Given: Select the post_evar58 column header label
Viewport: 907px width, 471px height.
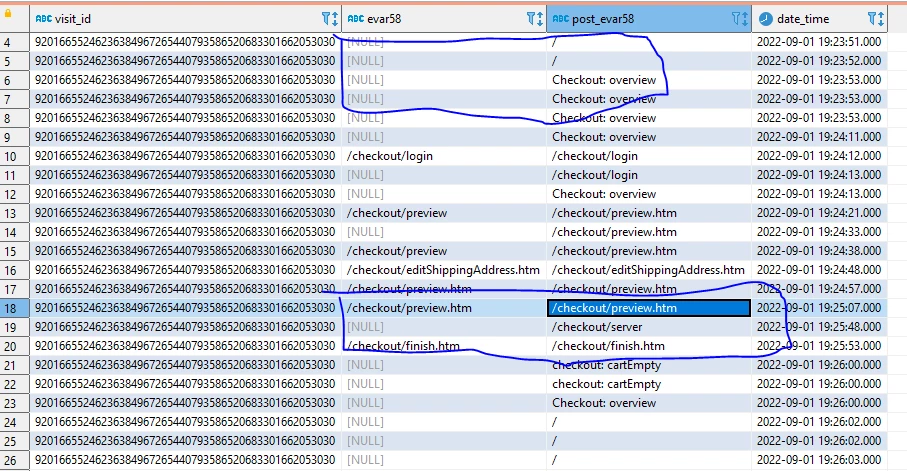Looking at the screenshot, I should coord(603,19).
